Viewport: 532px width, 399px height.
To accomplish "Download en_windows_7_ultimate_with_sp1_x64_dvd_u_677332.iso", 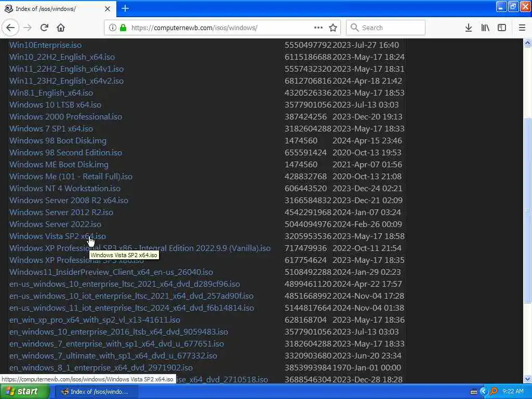I will (113, 355).
